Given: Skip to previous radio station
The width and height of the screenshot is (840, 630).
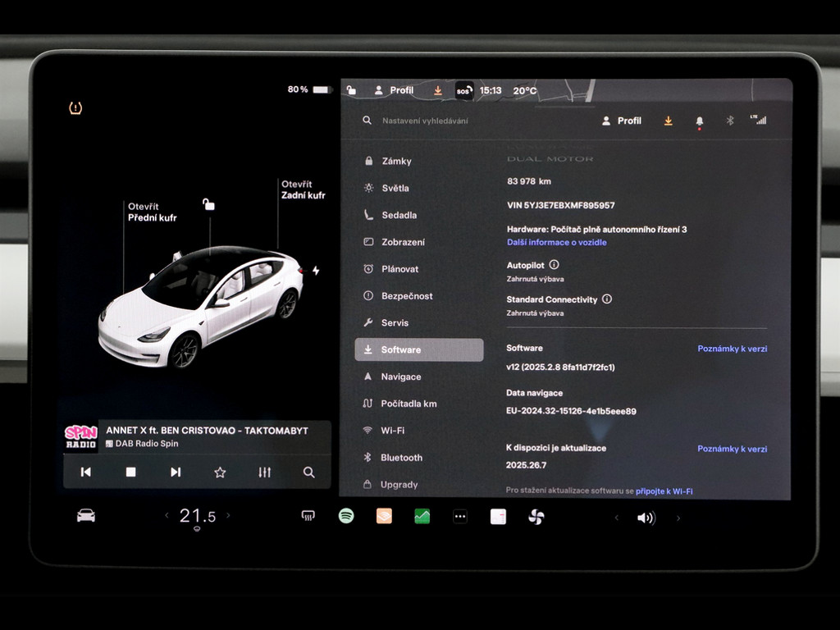Looking at the screenshot, I should [x=85, y=472].
